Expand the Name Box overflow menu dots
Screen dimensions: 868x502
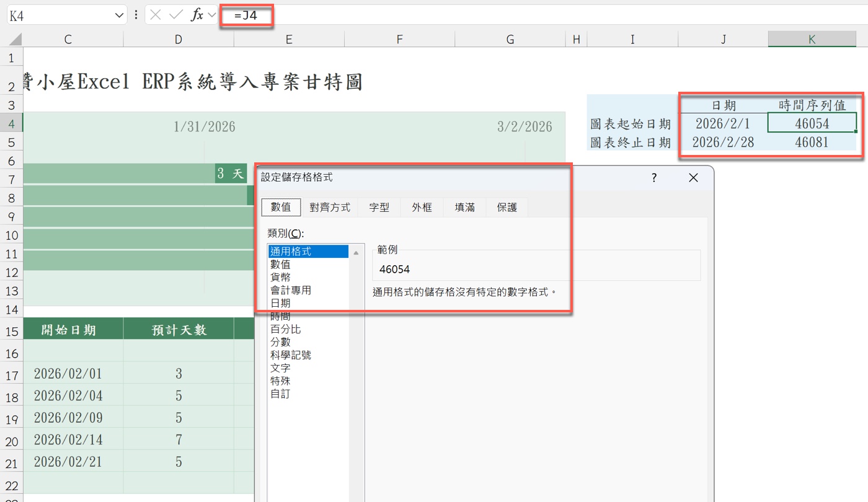pyautogui.click(x=136, y=15)
